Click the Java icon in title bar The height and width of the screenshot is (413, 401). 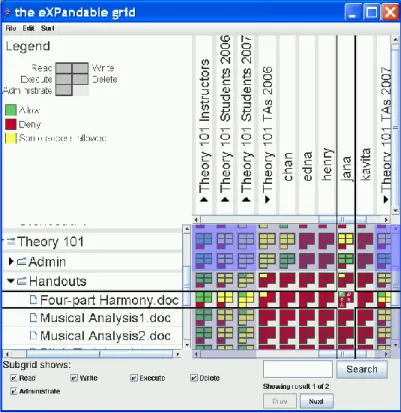tap(7, 13)
